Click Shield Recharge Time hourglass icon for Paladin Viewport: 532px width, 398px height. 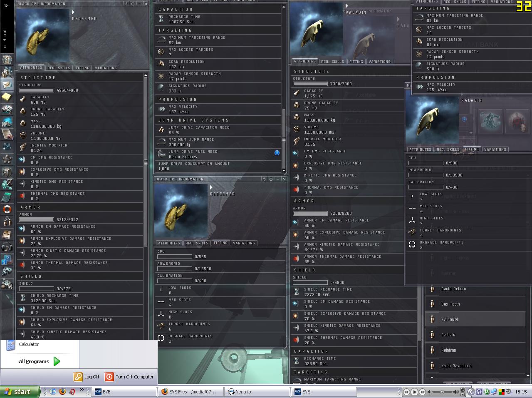click(297, 291)
